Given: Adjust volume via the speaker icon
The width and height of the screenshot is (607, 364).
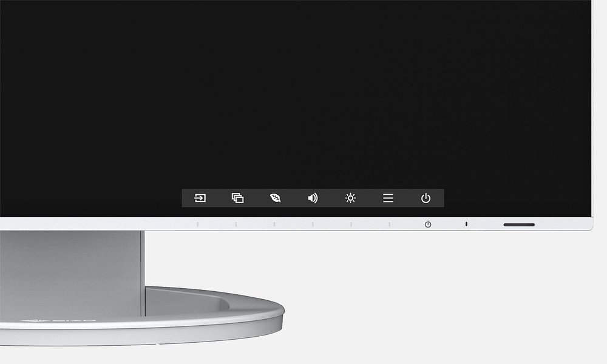Looking at the screenshot, I should coord(313,198).
